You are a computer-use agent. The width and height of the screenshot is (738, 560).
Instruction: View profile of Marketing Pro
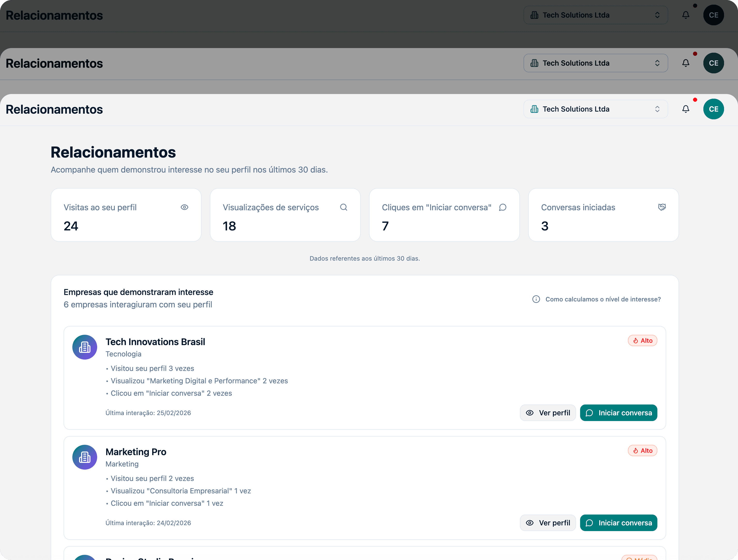(x=548, y=523)
